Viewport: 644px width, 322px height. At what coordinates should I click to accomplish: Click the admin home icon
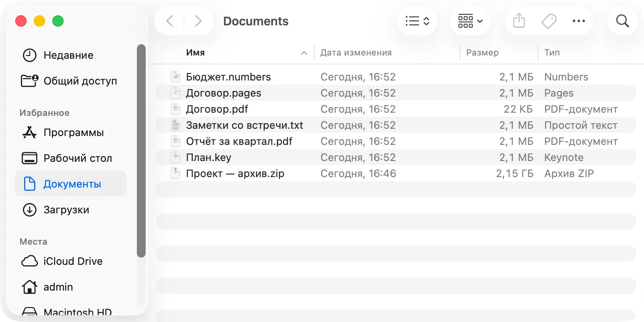tap(29, 287)
